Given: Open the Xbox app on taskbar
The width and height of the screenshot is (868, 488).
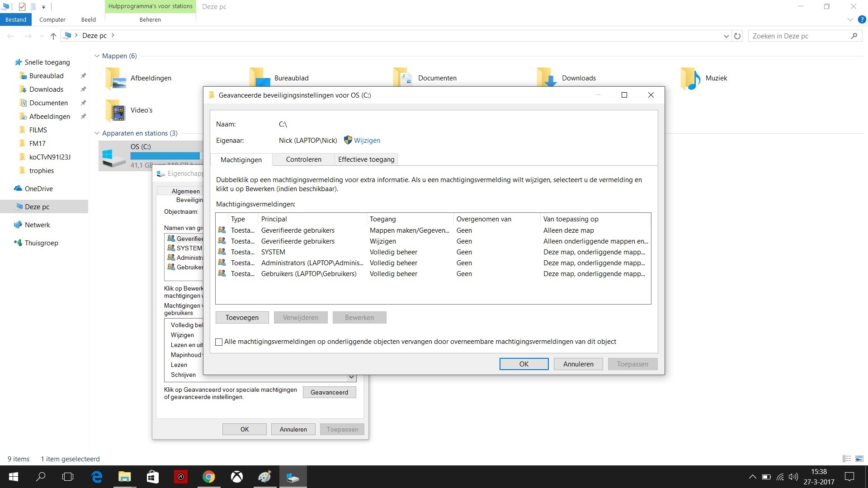Looking at the screenshot, I should click(237, 477).
